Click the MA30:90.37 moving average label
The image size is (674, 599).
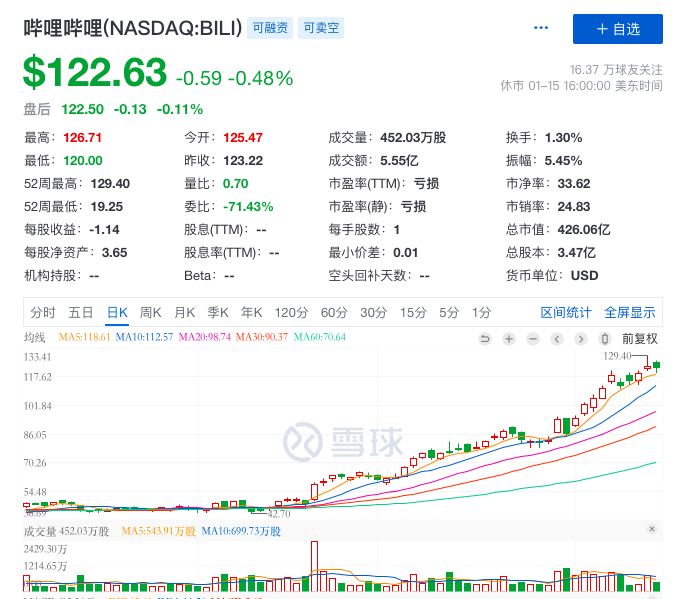[x=261, y=337]
